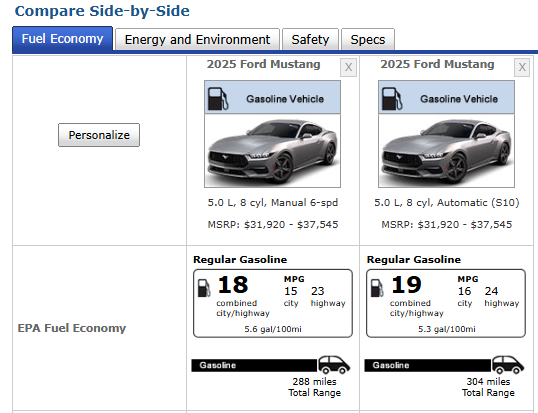
Task: Switch to the Fuel Economy tab
Action: [62, 39]
